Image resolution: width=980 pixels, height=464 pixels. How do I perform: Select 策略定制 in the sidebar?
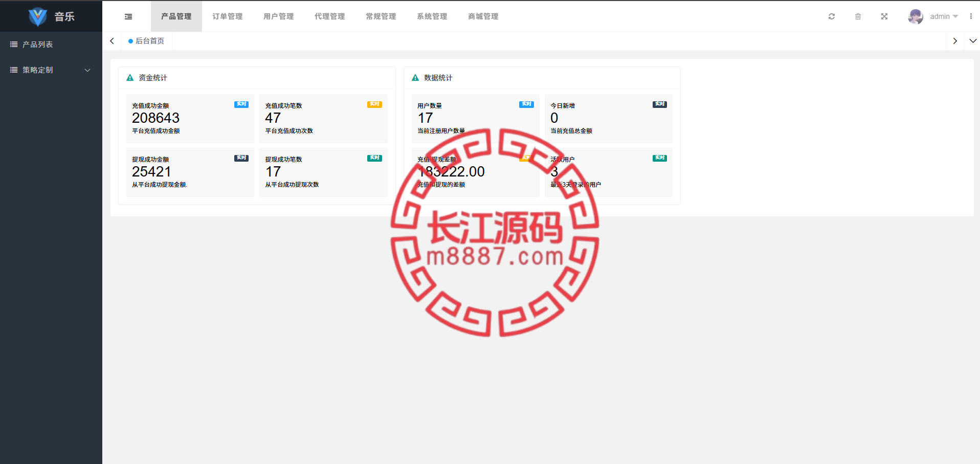point(51,70)
